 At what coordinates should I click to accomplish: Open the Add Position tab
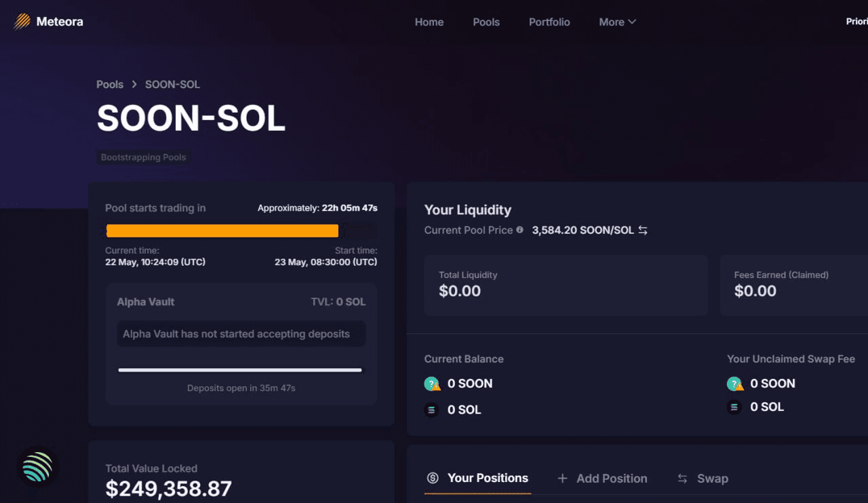(x=602, y=479)
